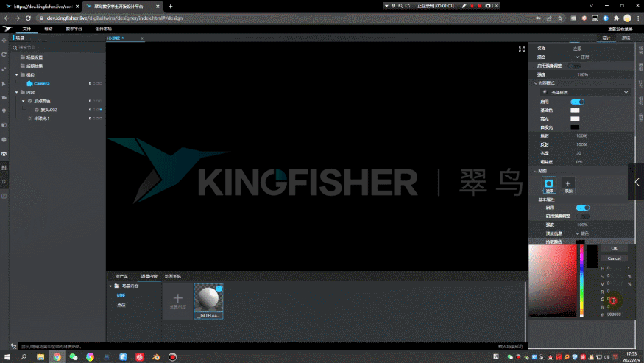
Task: Open the 组件市场 menu
Action: pos(104,29)
